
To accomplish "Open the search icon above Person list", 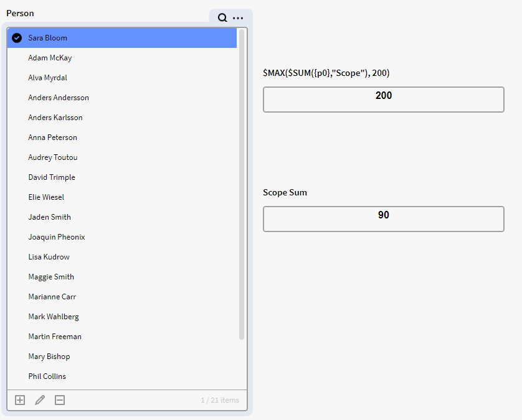I will pyautogui.click(x=222, y=18).
